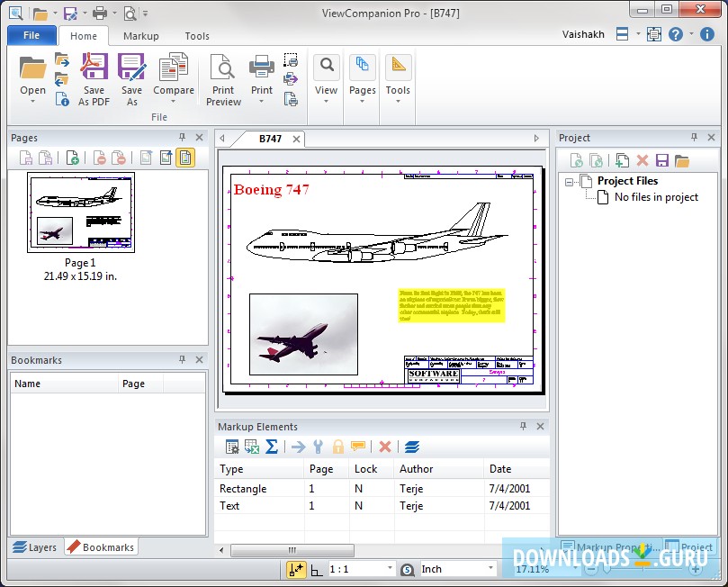Click the Author column header

(x=417, y=469)
